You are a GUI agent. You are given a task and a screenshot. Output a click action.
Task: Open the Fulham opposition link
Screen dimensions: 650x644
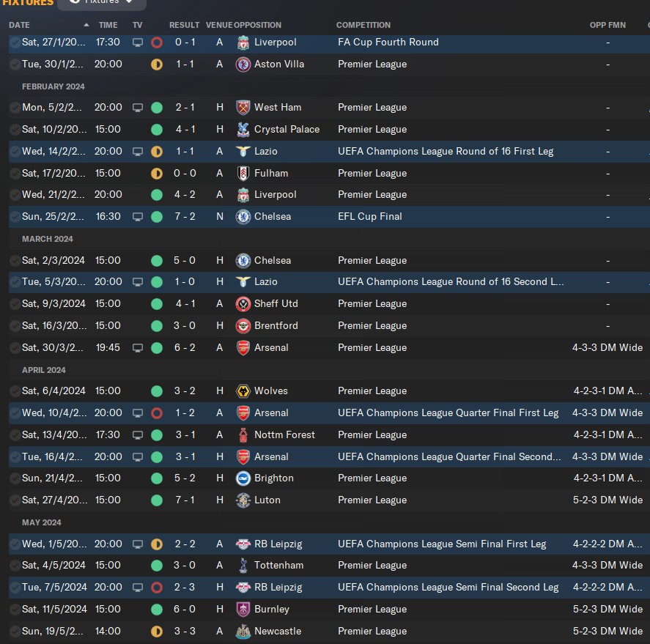(x=271, y=173)
